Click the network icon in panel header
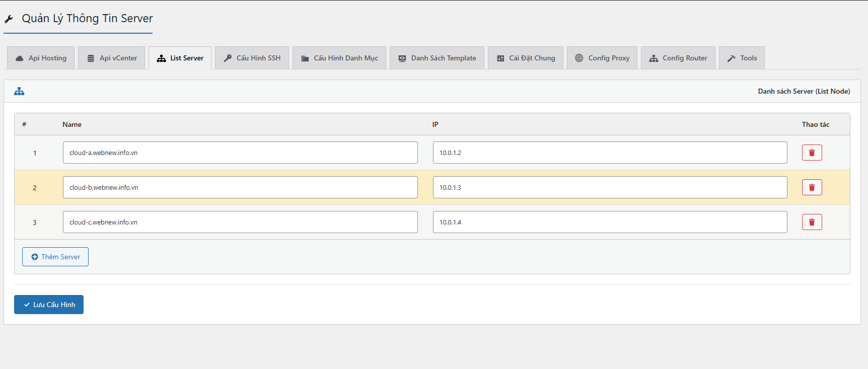 coord(19,91)
